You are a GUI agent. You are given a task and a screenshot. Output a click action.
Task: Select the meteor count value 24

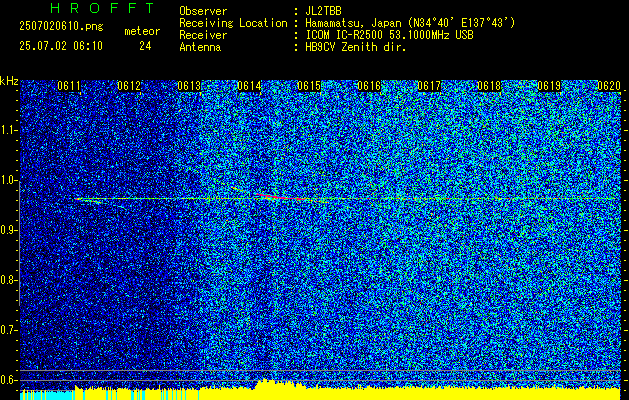coord(145,46)
